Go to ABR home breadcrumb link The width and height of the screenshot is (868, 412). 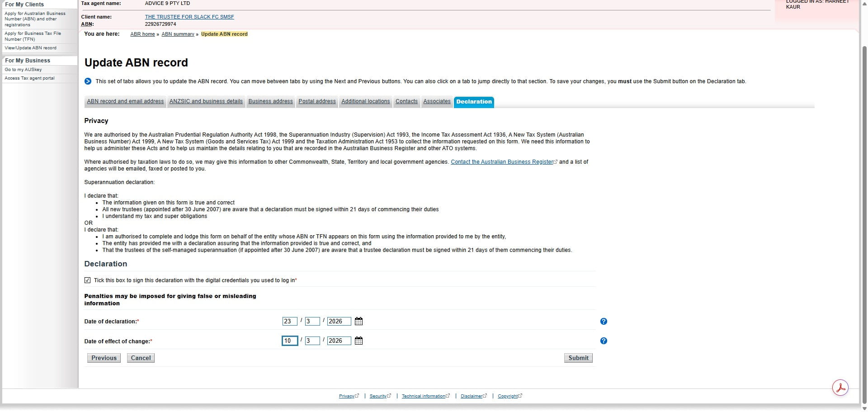tap(142, 34)
